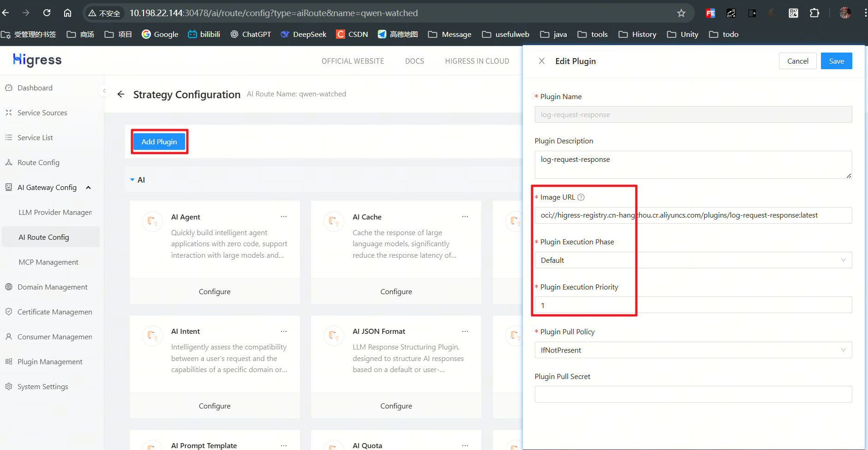Click the Add Plugin button

pyautogui.click(x=159, y=142)
